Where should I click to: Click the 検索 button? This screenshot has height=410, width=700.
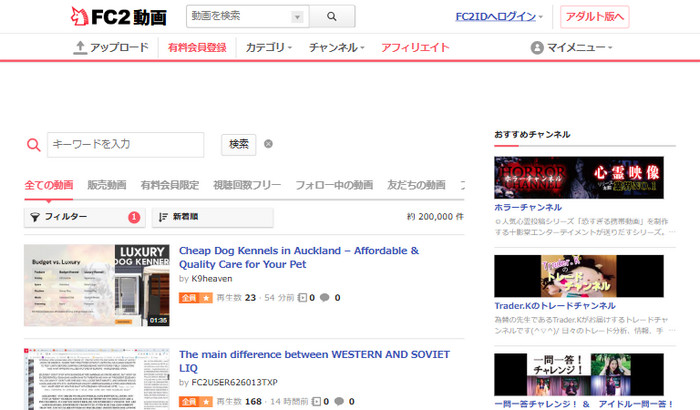click(x=239, y=144)
